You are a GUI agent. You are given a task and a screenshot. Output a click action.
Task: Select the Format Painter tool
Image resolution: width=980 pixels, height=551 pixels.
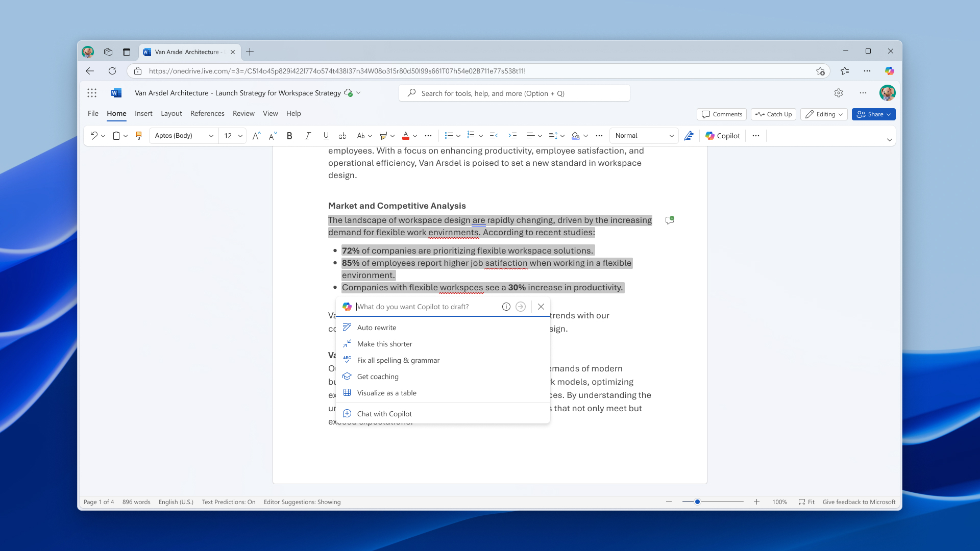tap(139, 136)
